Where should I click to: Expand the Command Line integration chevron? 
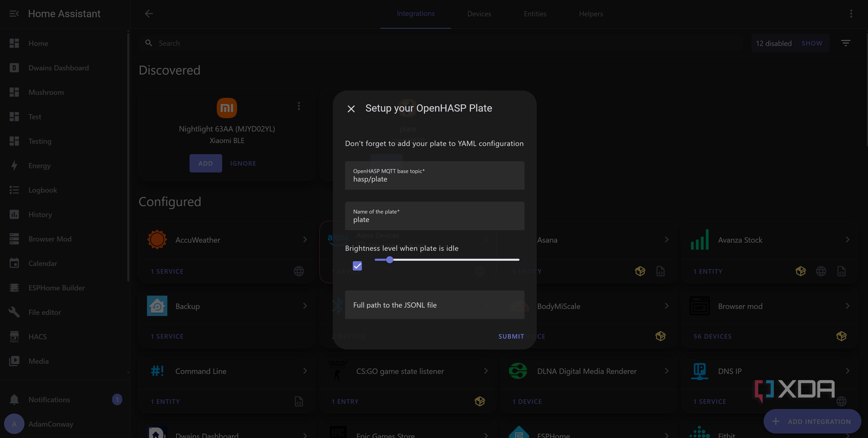click(305, 371)
